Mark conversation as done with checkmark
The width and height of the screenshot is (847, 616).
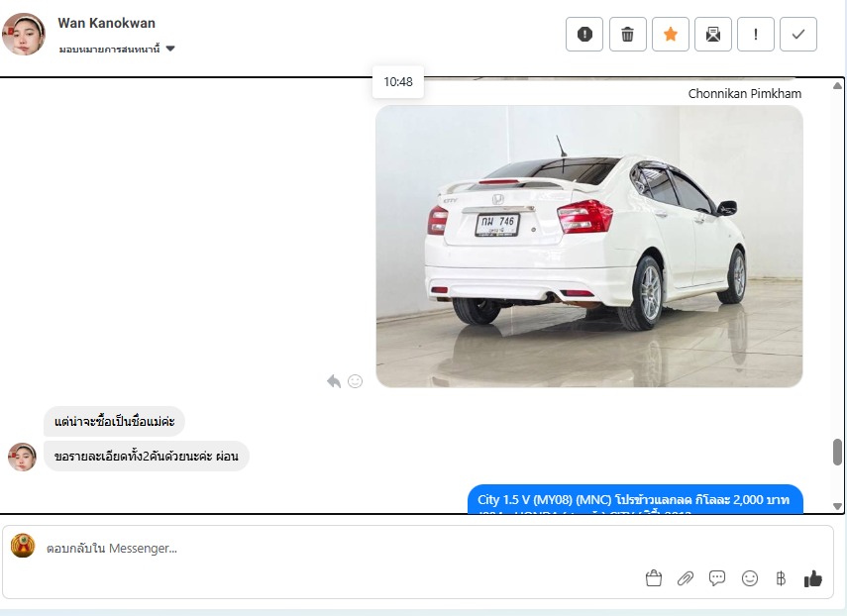click(x=797, y=34)
